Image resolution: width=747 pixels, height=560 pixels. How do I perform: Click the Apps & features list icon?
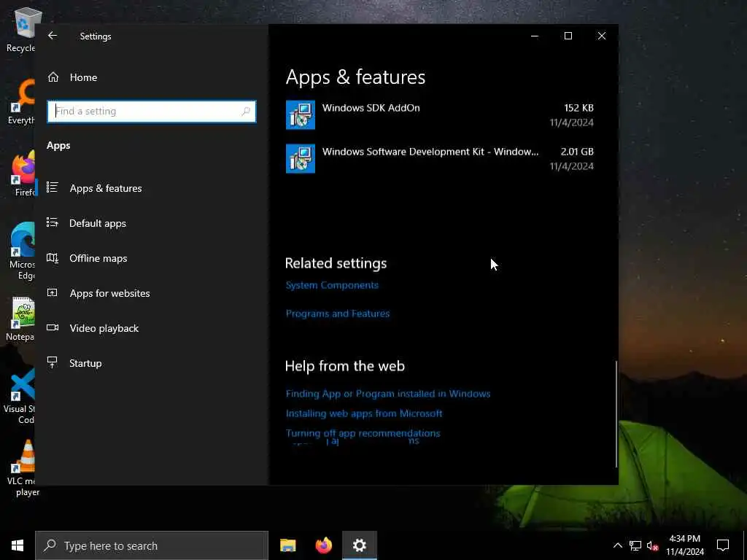coord(53,187)
